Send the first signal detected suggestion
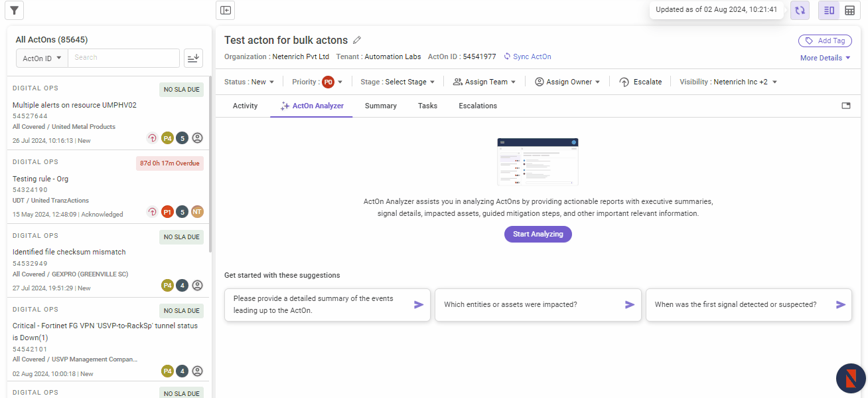Screen dimensions: 868x398 click(x=841, y=304)
